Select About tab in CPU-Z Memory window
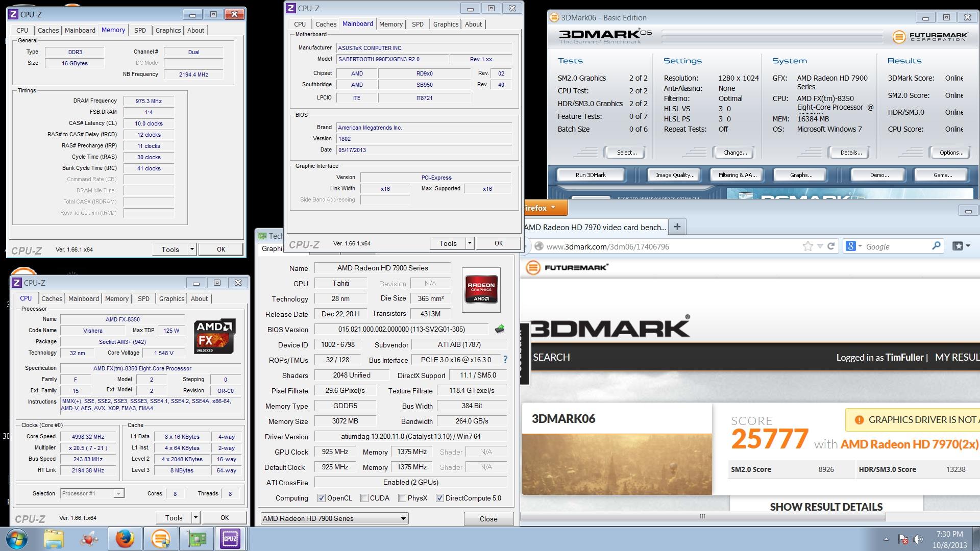This screenshot has width=980, height=551. click(x=195, y=30)
